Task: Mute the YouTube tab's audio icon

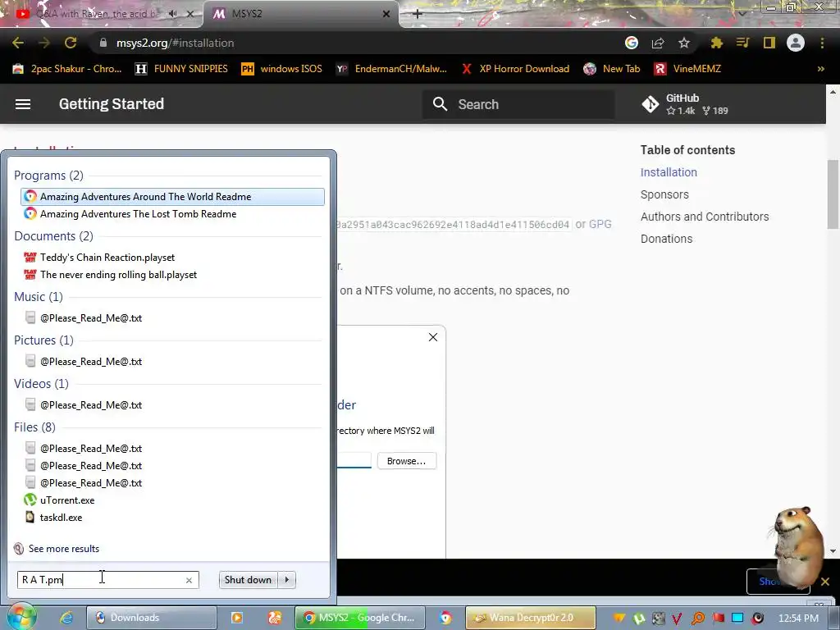Action: pyautogui.click(x=172, y=14)
